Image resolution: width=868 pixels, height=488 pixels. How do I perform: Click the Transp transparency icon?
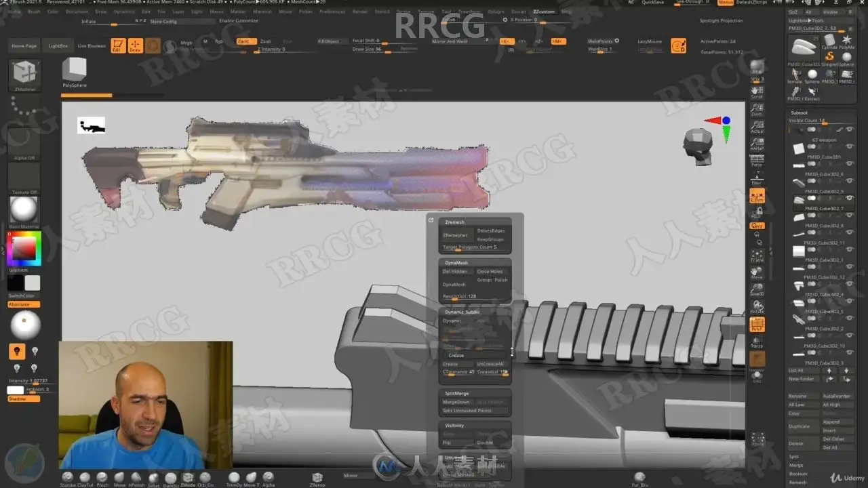(x=757, y=342)
